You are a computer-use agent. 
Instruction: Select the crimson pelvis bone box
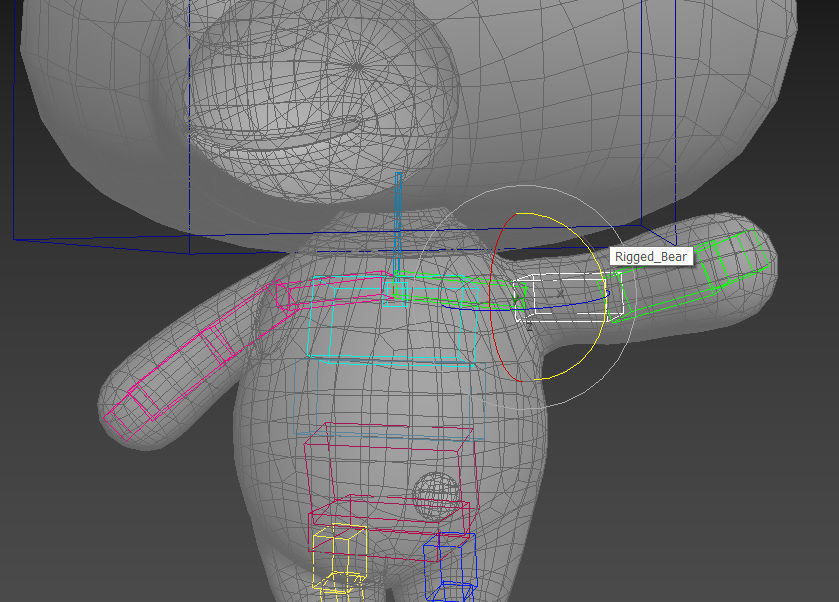tap(390, 527)
